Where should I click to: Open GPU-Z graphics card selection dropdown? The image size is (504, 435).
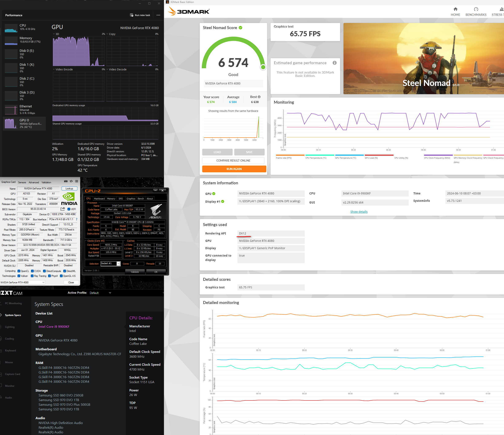(x=23, y=282)
